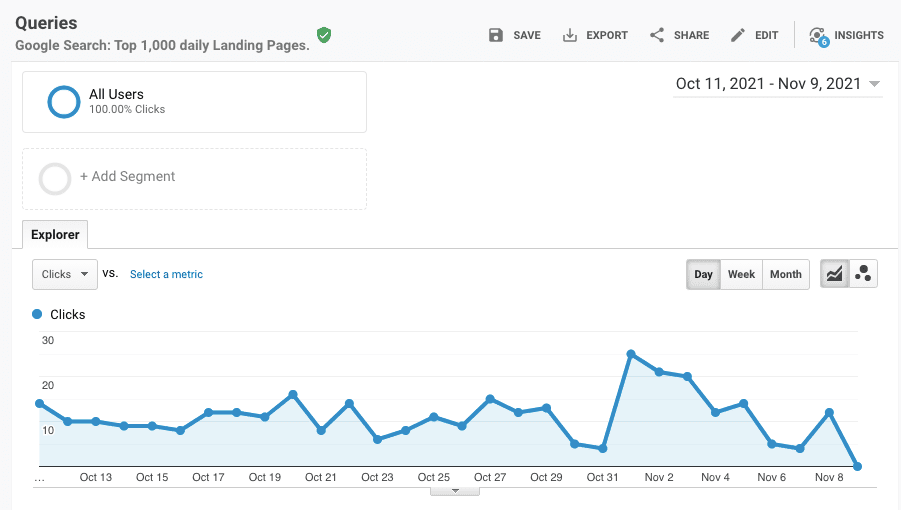Click the Share icon
901x510 pixels.
coord(657,35)
